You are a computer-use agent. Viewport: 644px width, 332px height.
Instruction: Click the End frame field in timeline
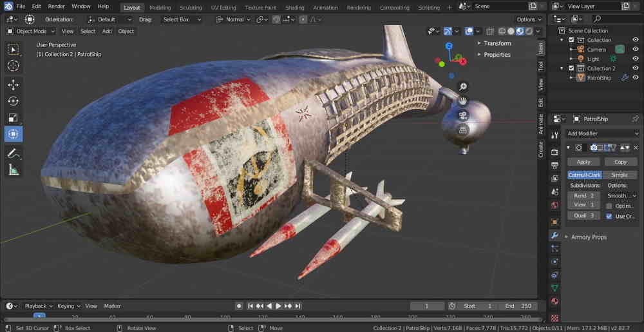pyautogui.click(x=518, y=306)
